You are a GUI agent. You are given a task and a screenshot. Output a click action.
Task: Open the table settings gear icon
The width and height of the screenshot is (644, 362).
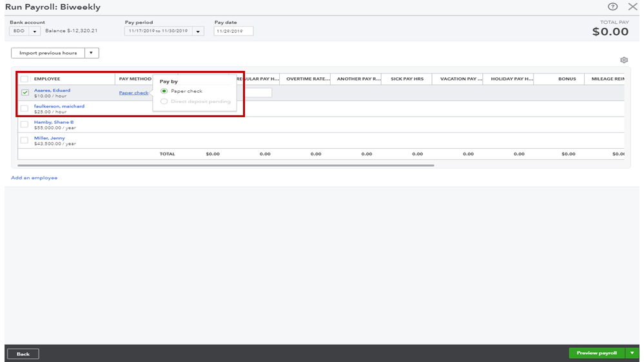click(x=624, y=60)
